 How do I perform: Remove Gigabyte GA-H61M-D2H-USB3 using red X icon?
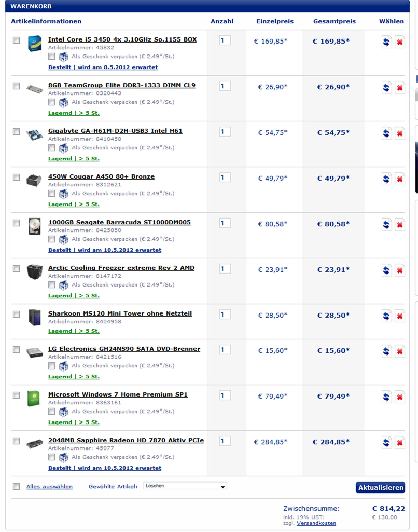(400, 133)
